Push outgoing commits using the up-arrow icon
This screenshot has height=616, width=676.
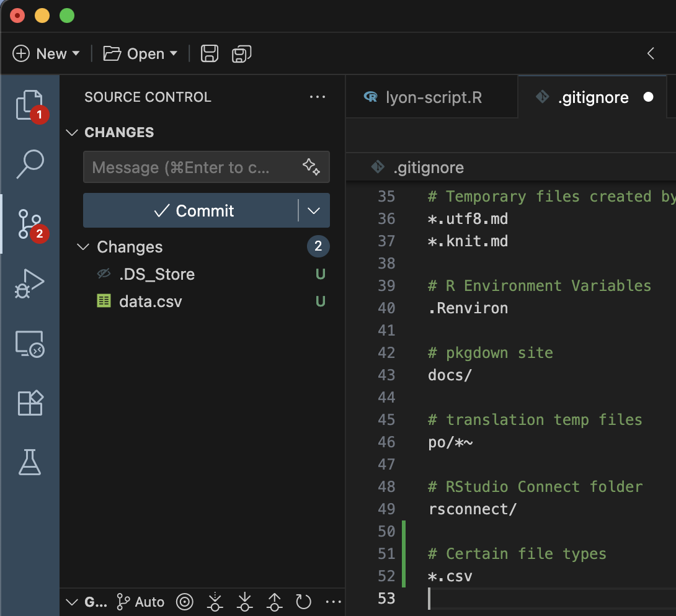[x=274, y=601]
